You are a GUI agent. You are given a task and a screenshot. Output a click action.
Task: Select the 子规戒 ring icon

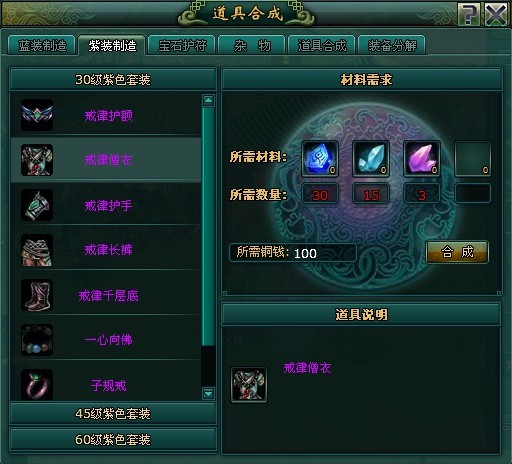[x=37, y=384]
